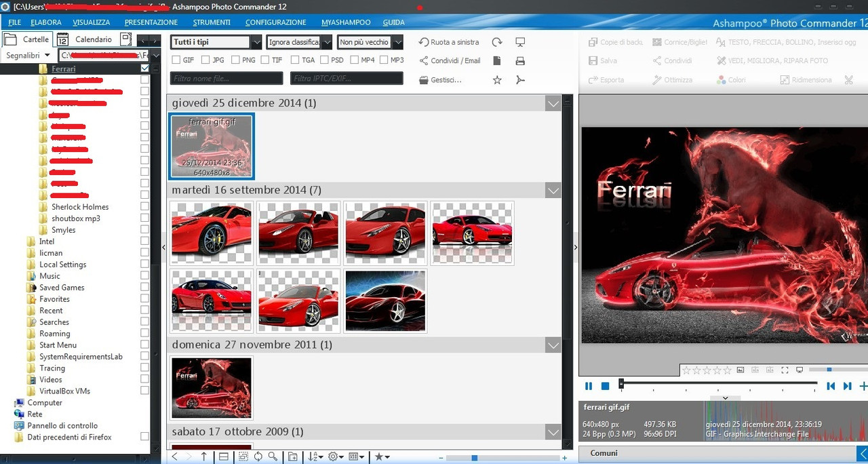The height and width of the screenshot is (464, 868).
Task: Open the Segnalibri bookmarks dropdown
Action: (x=28, y=55)
